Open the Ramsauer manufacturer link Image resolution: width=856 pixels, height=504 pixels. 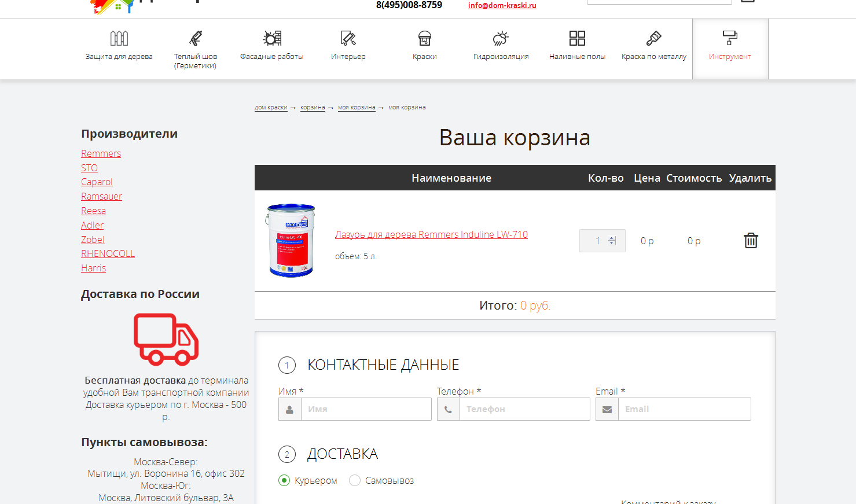tap(102, 196)
